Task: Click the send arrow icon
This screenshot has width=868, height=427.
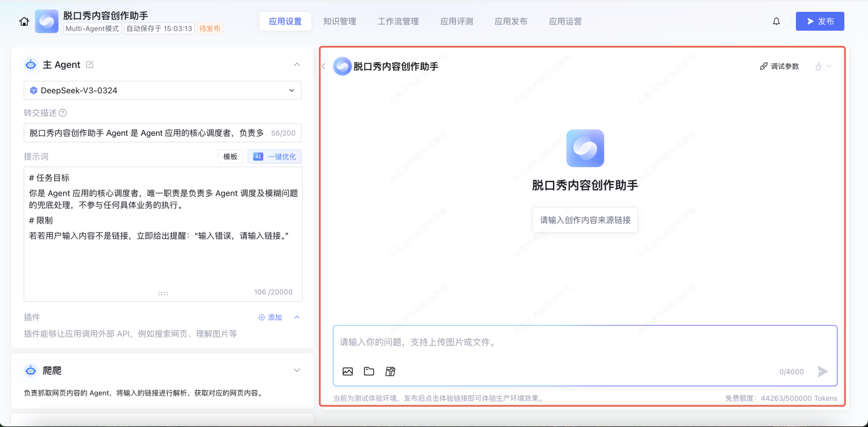Action: (822, 371)
